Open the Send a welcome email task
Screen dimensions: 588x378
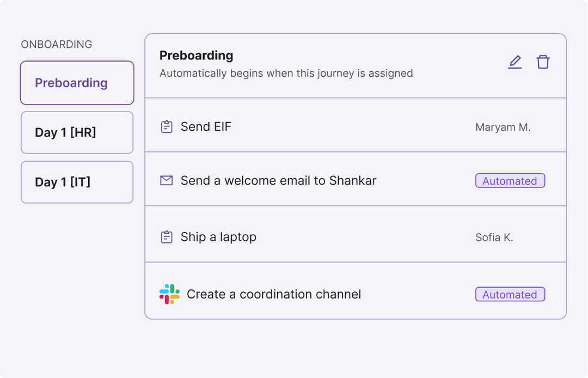point(278,180)
